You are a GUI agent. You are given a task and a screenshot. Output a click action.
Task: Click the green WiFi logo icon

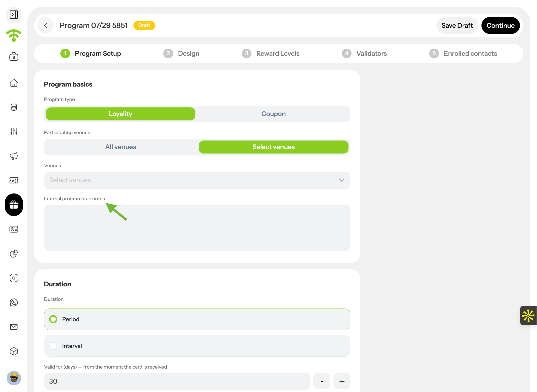point(14,36)
